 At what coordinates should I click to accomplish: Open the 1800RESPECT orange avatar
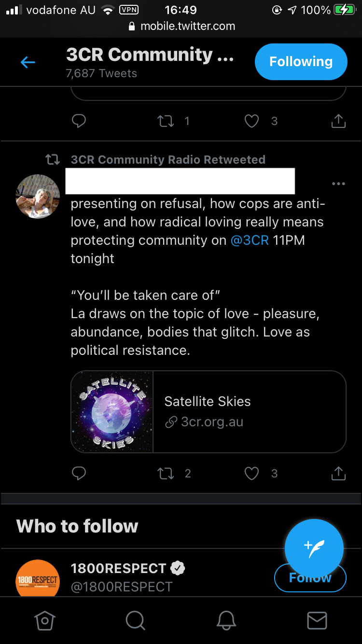pos(38,579)
